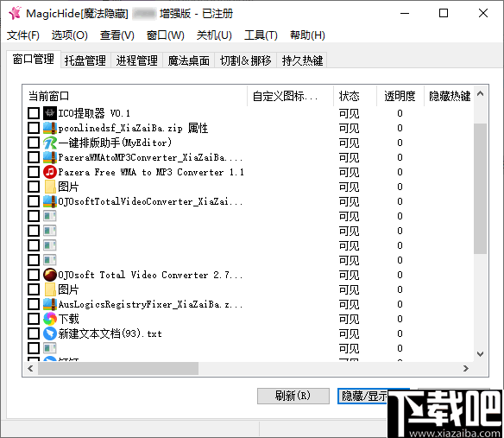The image size is (504, 438).
Task: Open the 文件(F) menu
Action: [23, 35]
